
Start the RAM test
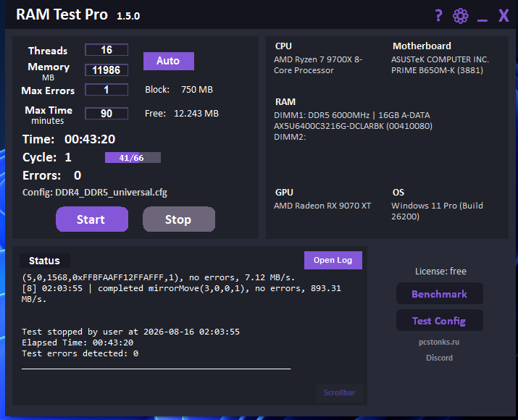pos(92,219)
